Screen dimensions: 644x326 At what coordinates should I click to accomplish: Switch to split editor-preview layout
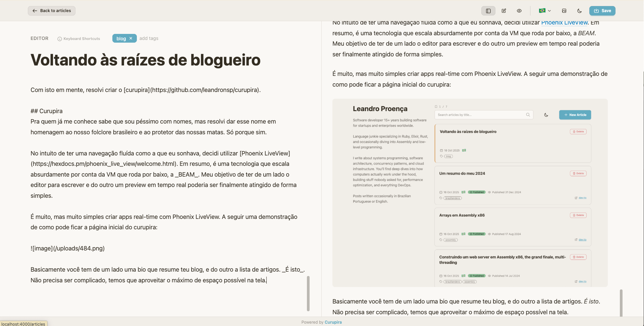[x=488, y=11]
